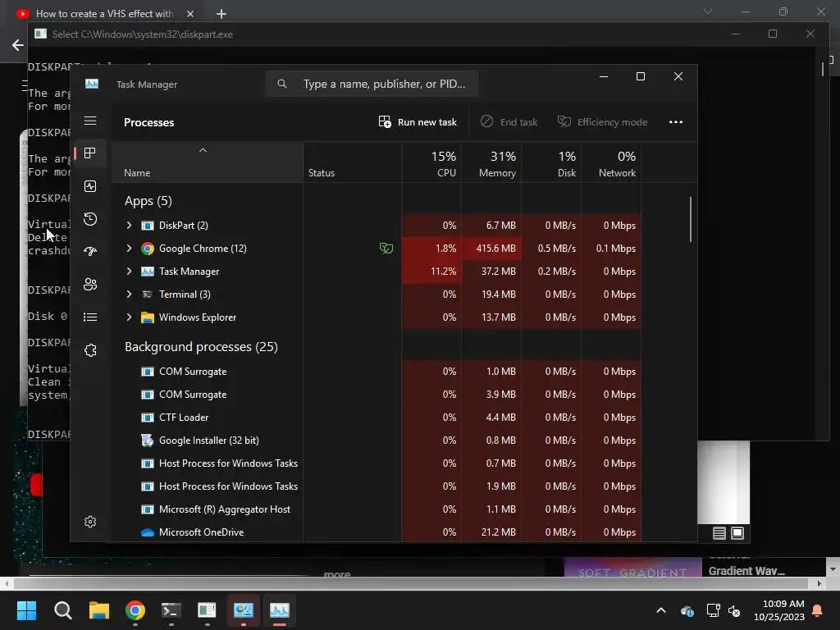
Task: Open the Details page icon
Action: (90, 317)
